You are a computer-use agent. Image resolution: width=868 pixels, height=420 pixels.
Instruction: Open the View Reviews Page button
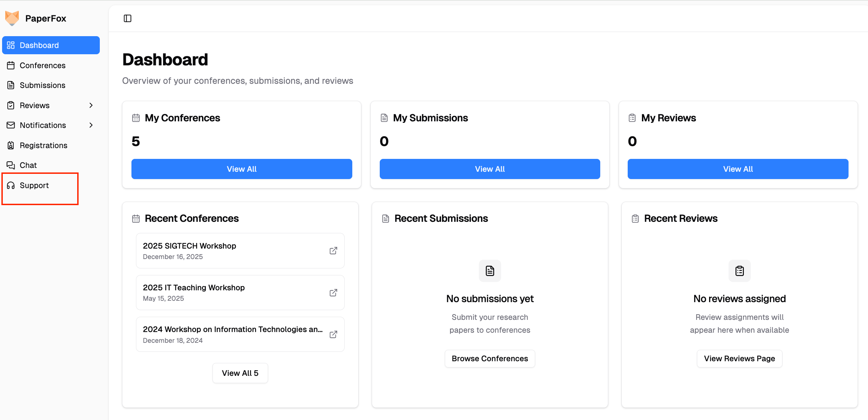(739, 358)
